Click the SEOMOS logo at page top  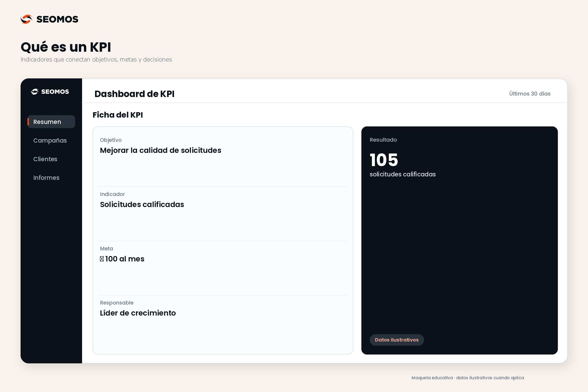pos(49,19)
